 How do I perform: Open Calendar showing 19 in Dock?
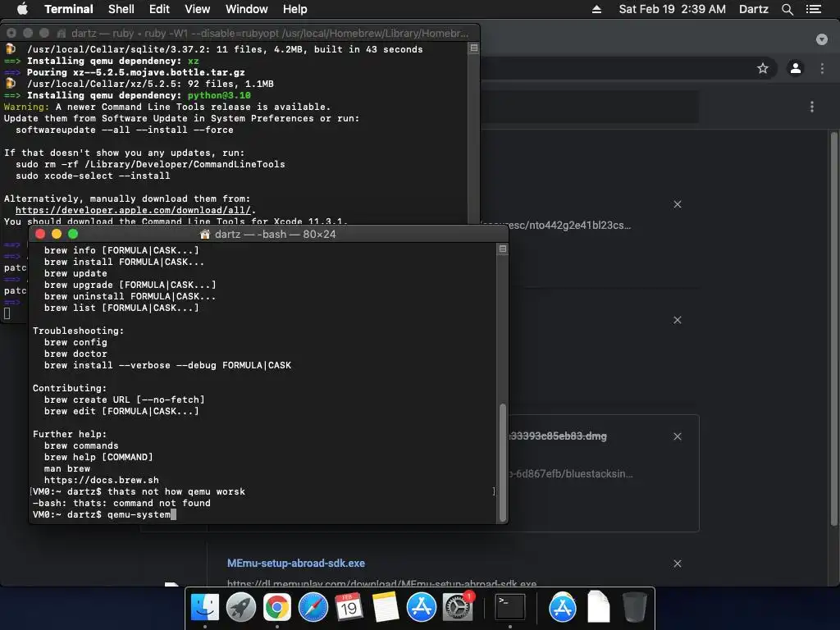coord(349,607)
